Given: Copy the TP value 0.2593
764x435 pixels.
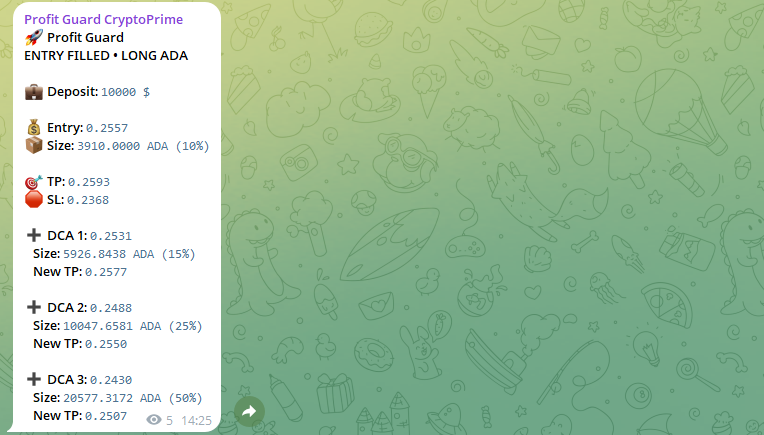Looking at the screenshot, I should [x=89, y=182].
